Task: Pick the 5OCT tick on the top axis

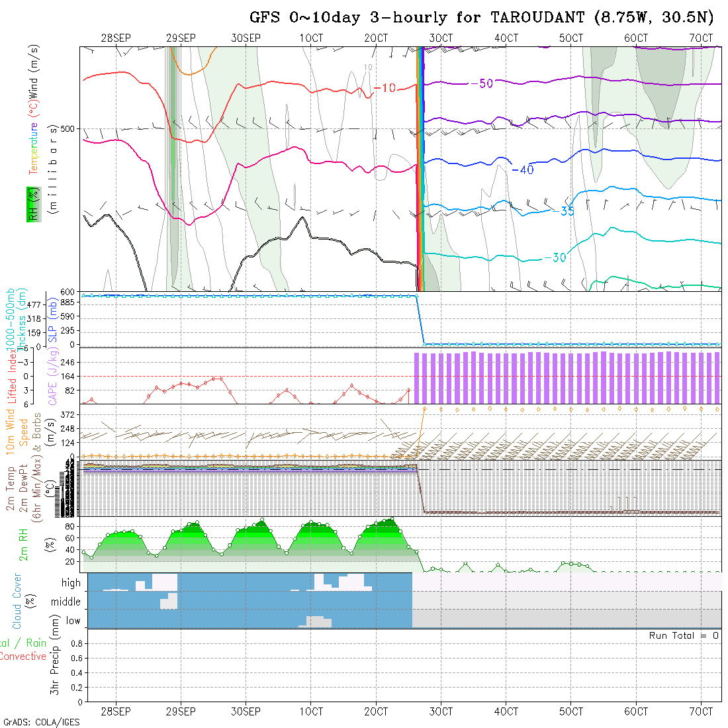Action: (x=571, y=38)
